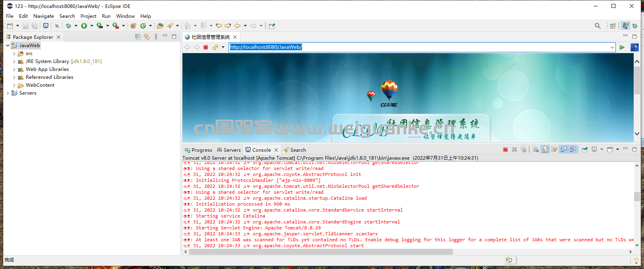Switch to the Servers tab
The image size is (644, 269).
pyautogui.click(x=229, y=150)
